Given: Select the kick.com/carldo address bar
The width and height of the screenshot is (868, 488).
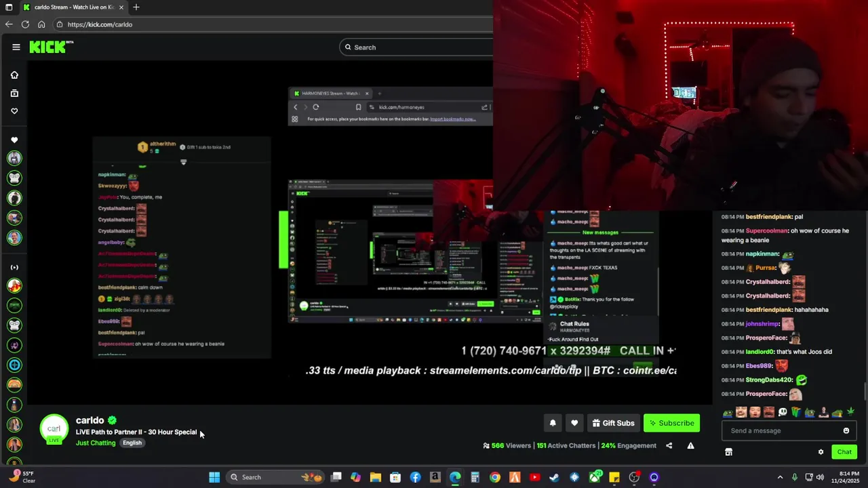Looking at the screenshot, I should (x=271, y=24).
